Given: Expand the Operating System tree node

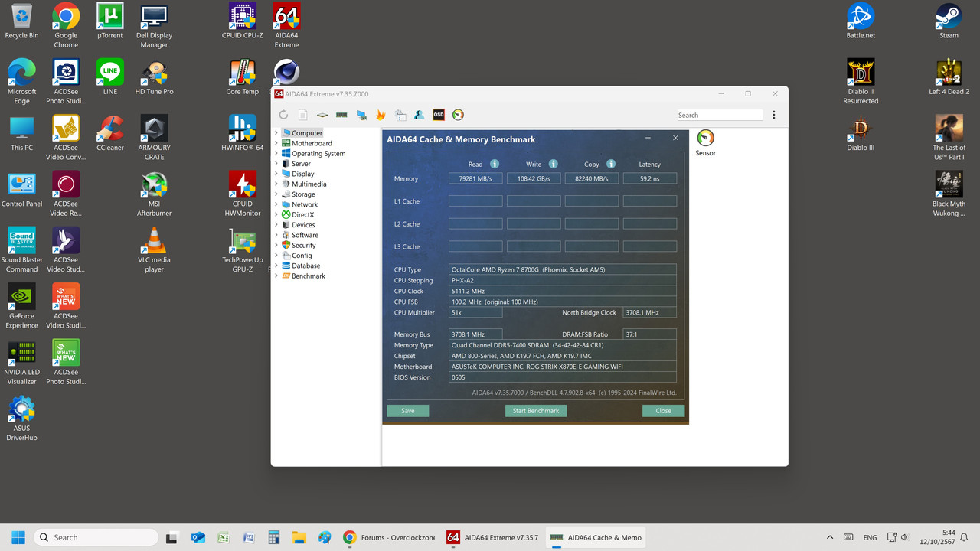Looking at the screenshot, I should click(276, 153).
